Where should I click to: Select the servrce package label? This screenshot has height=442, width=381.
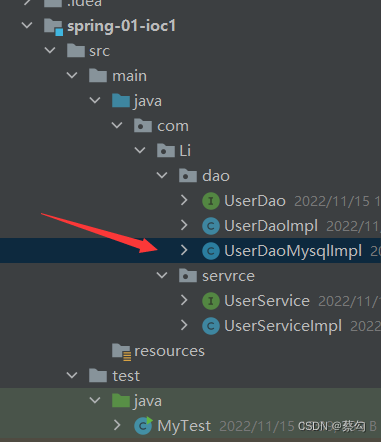228,276
